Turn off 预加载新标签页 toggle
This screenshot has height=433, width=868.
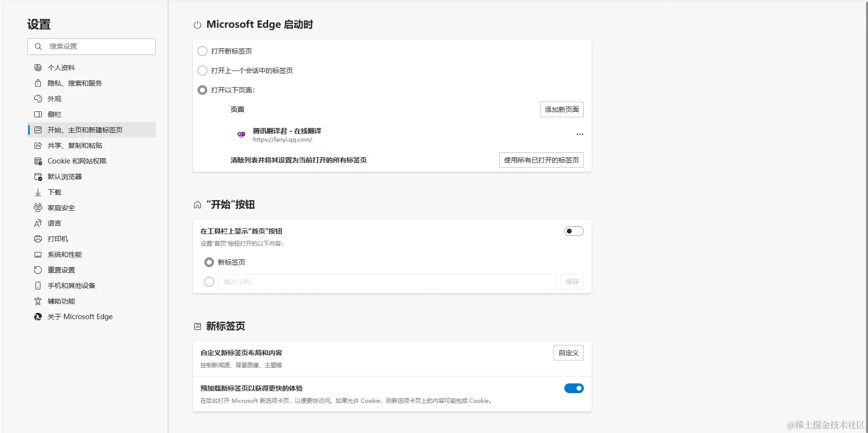[574, 388]
